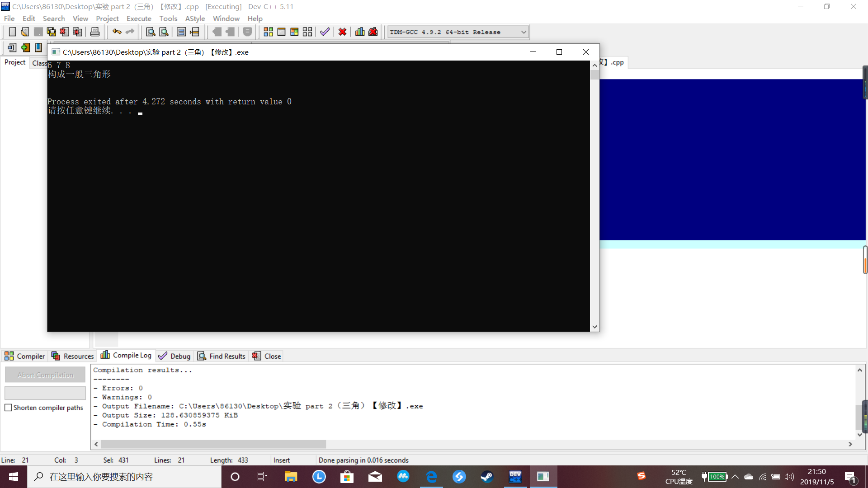Click the Close tab in bottom panel
The image size is (868, 488).
(x=267, y=356)
